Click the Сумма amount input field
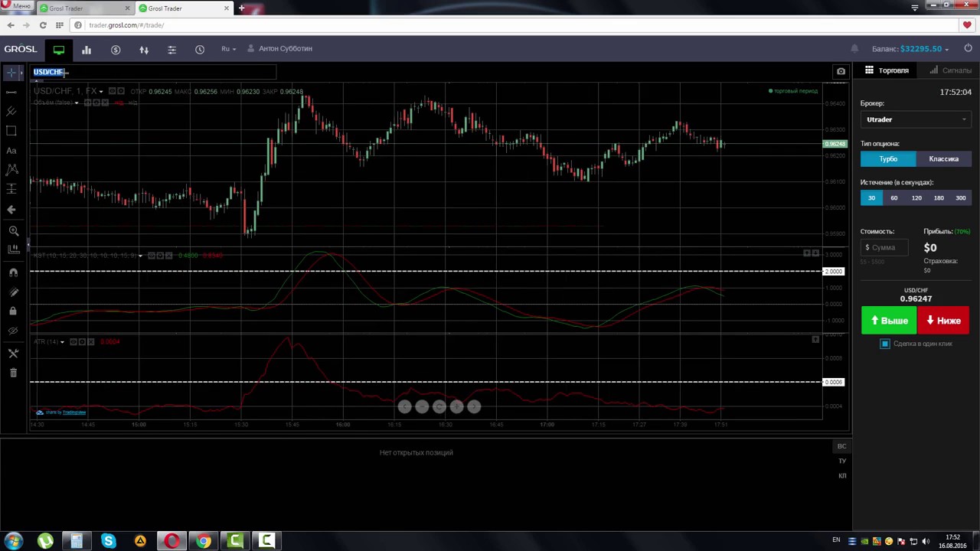 pos(884,247)
